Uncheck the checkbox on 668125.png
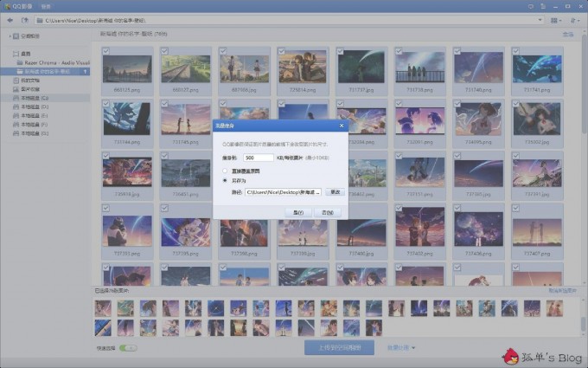Viewport: 588px width, 368px height. coord(106,51)
